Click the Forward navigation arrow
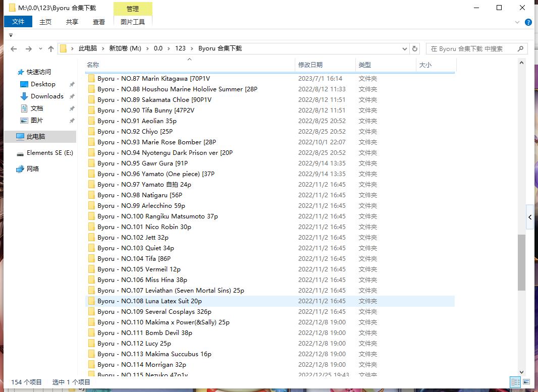 (x=28, y=49)
